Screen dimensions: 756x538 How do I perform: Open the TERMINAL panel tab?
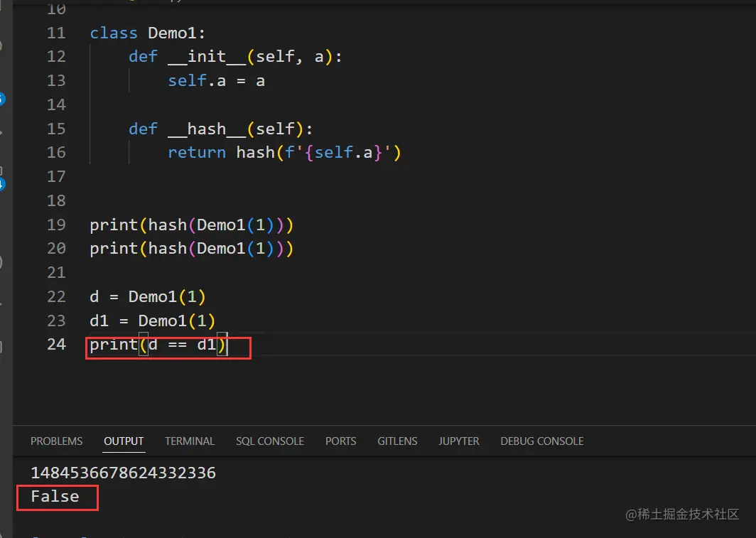point(190,441)
